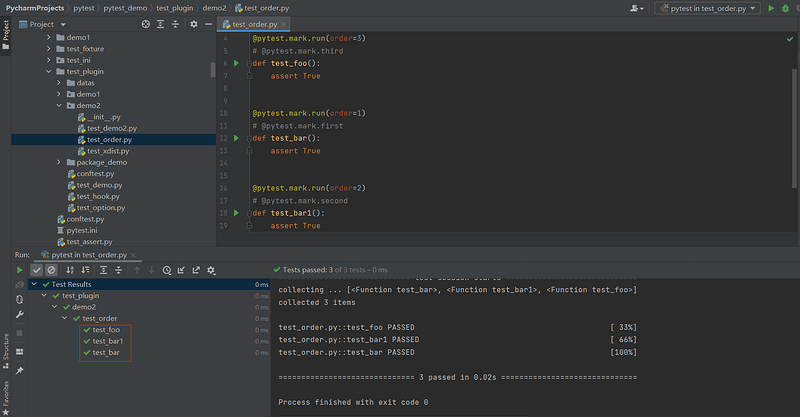The height and width of the screenshot is (417, 800).
Task: Click demo2 breadcrumb
Action: coord(214,8)
